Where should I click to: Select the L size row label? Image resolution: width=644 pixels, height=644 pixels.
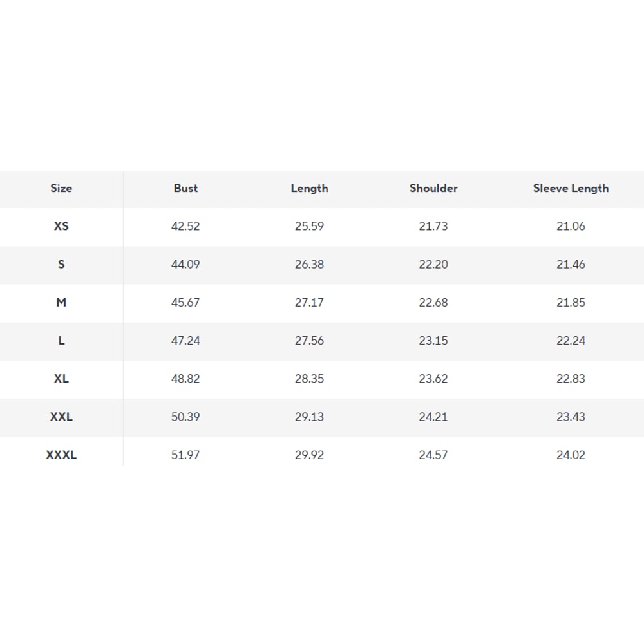(x=61, y=341)
